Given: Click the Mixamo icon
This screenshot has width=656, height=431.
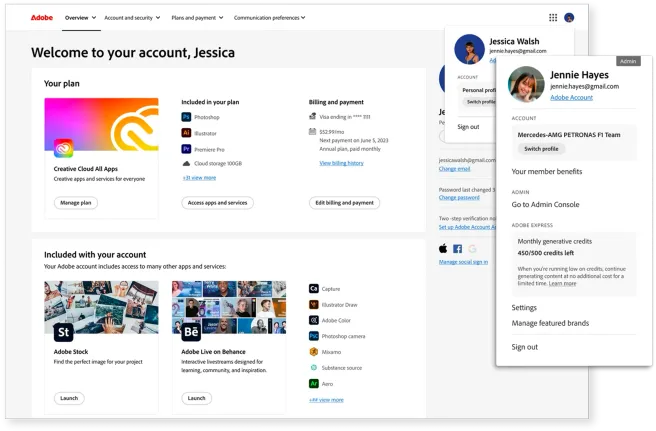Looking at the screenshot, I should click(x=314, y=352).
